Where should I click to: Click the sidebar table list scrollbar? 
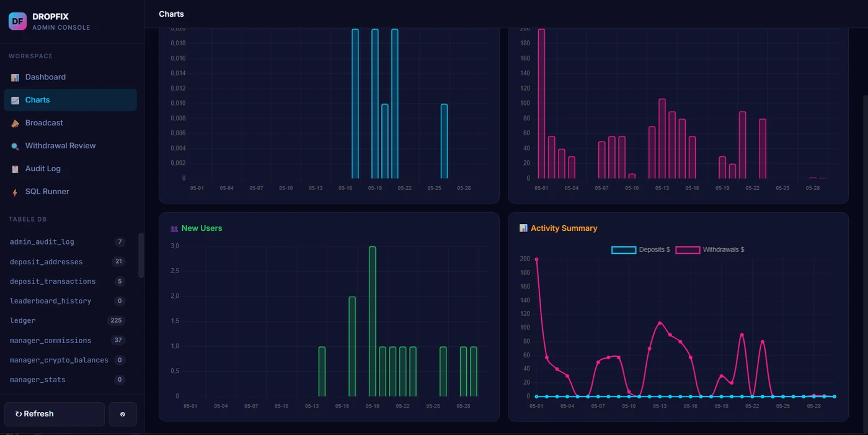click(141, 255)
